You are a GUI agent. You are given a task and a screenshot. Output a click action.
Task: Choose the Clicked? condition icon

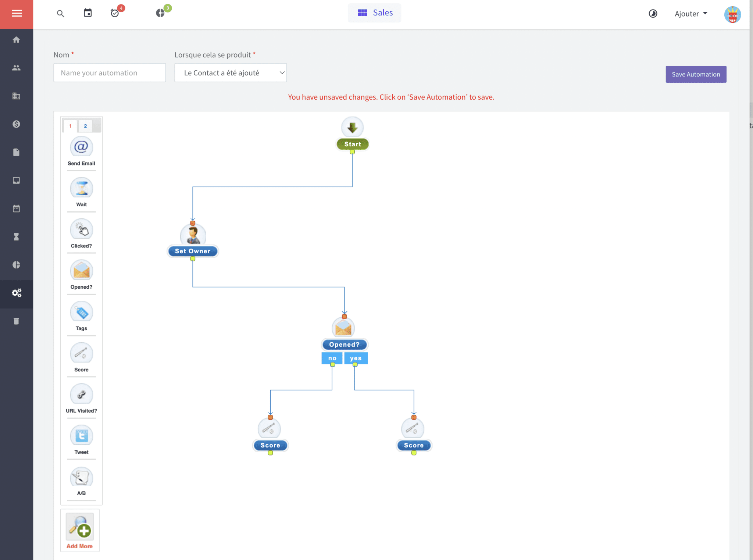click(x=81, y=229)
